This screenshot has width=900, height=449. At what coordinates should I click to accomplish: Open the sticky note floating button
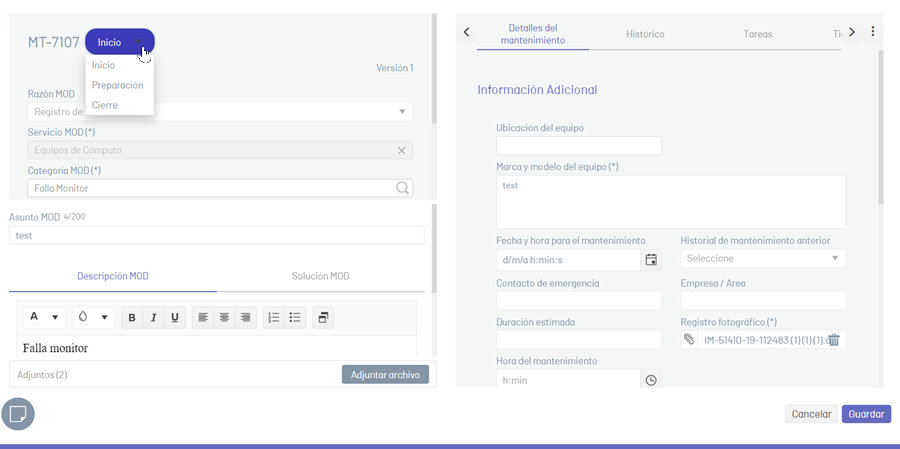18,414
